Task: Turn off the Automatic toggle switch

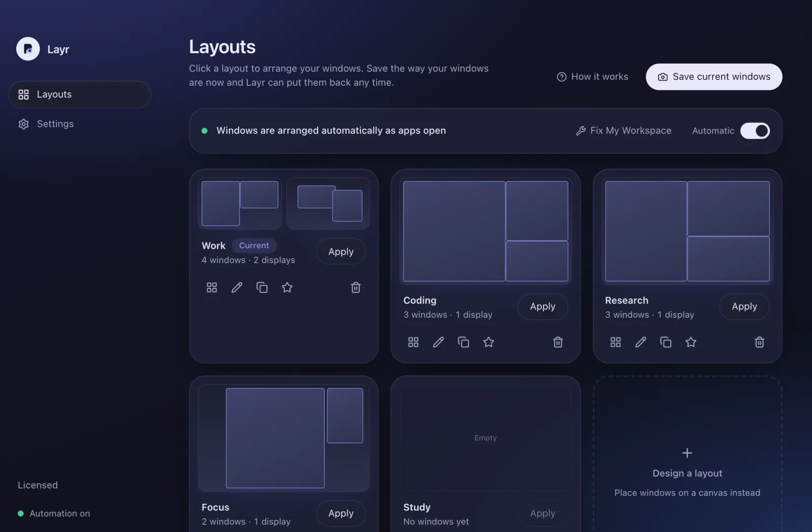Action: 755,131
